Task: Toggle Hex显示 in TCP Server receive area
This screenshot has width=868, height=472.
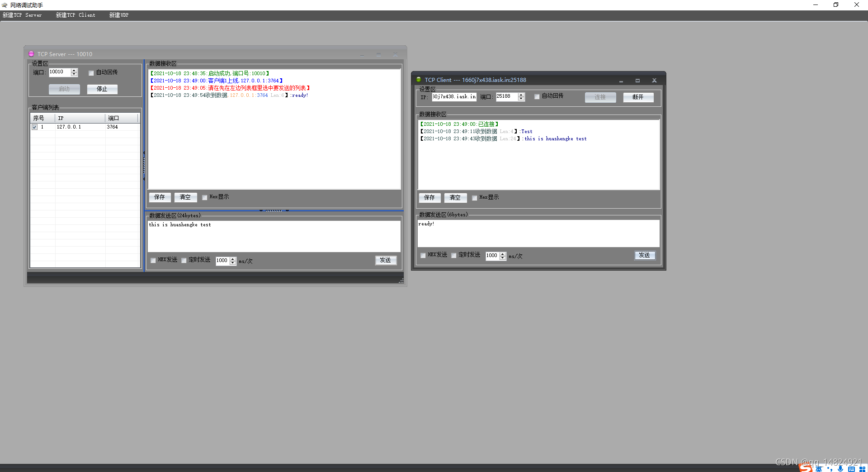Action: click(x=205, y=197)
